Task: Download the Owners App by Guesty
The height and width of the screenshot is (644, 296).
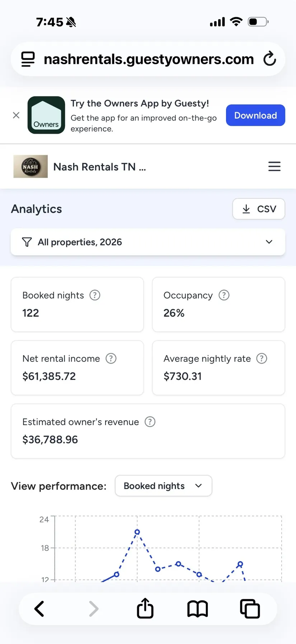Action: [x=255, y=115]
